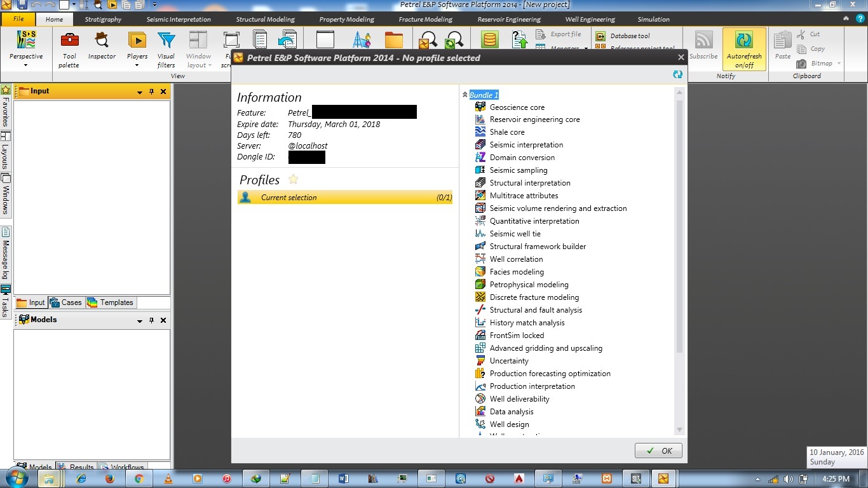Open Word from the taskbar
868x488 pixels.
[x=344, y=478]
